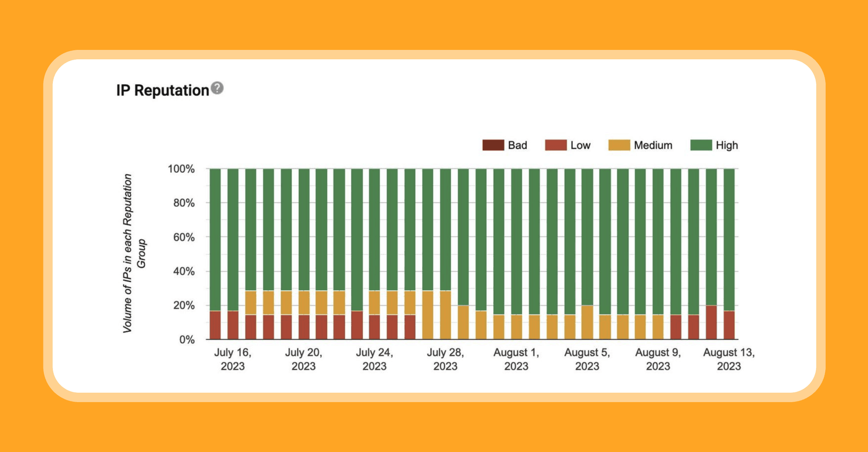Screen dimensions: 868x452
Task: Click the dark brown Bad legend swatch
Action: point(493,145)
